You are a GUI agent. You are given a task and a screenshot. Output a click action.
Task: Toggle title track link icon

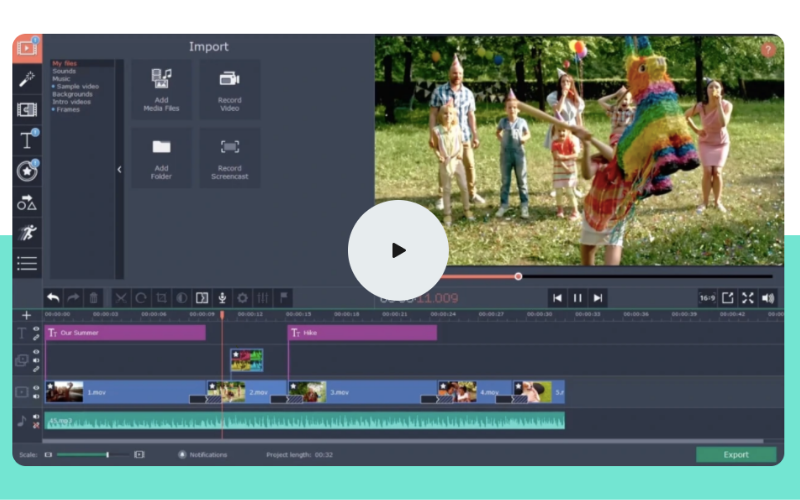pyautogui.click(x=36, y=337)
